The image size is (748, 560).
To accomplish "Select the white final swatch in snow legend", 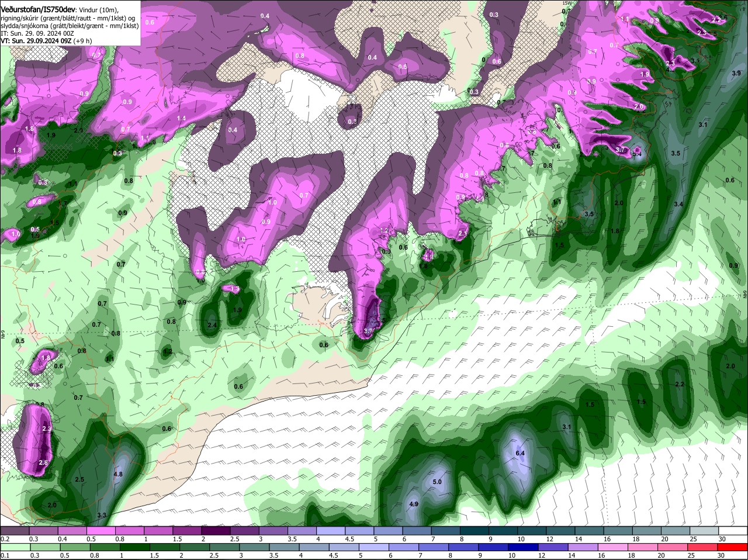I will 733,530.
